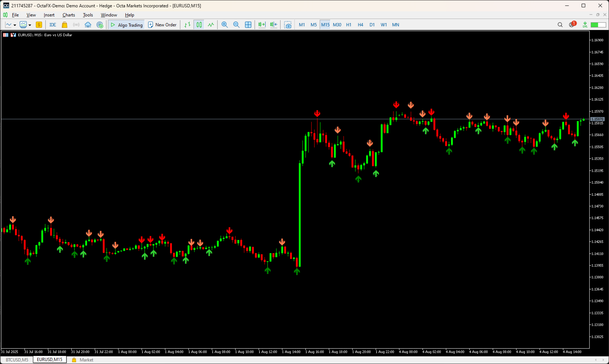Click the chart icon left of File menu

[5, 15]
